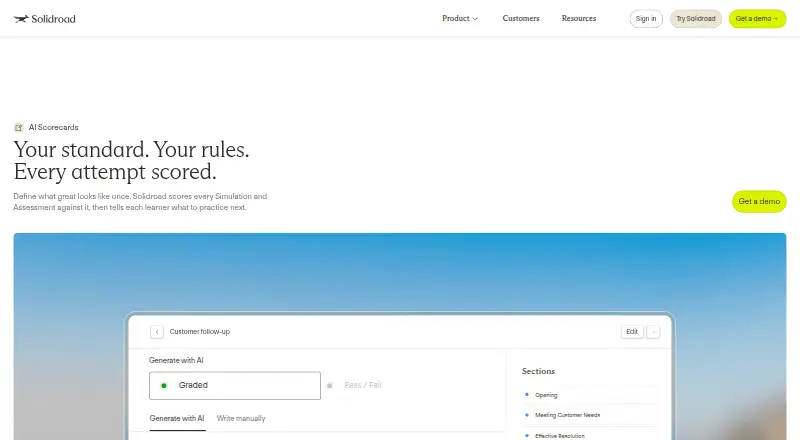Screen dimensions: 800x440
Task: Select the Graded option
Action: pos(235,385)
